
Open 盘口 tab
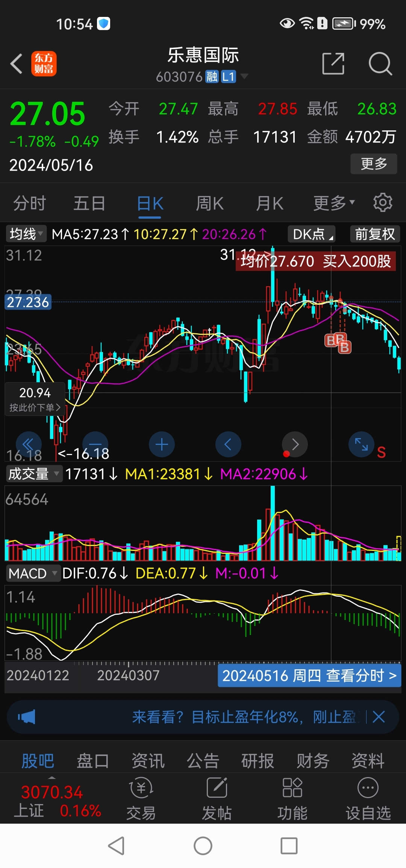[x=93, y=761]
